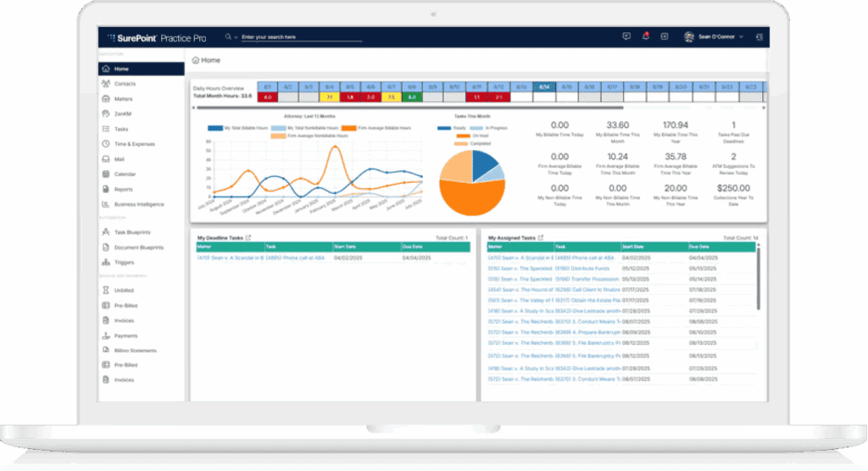Go to Business Intelligence in sidebar
Screen dimensions: 868x471
[139, 204]
